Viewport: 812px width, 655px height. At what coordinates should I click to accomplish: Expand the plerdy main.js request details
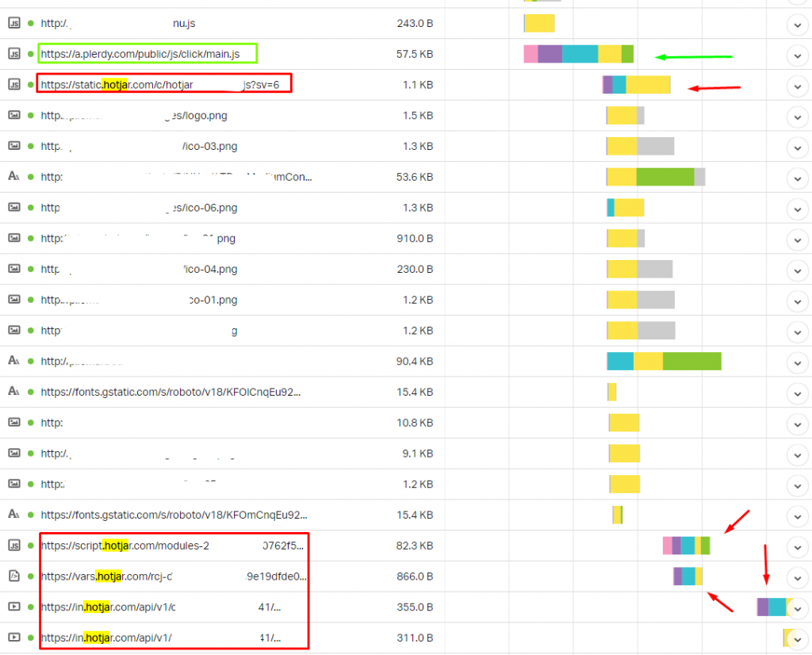pyautogui.click(x=797, y=56)
